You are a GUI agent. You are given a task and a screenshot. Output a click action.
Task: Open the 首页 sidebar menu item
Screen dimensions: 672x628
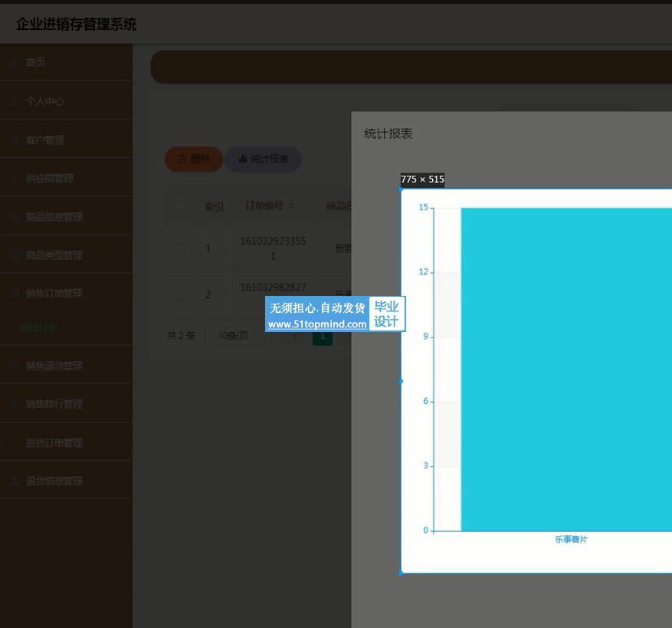[x=66, y=63]
